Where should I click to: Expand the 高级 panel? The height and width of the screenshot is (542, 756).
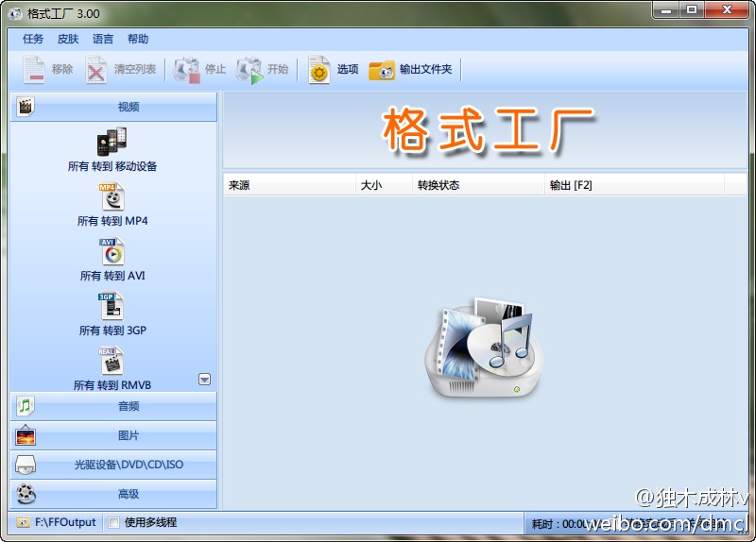click(x=113, y=494)
